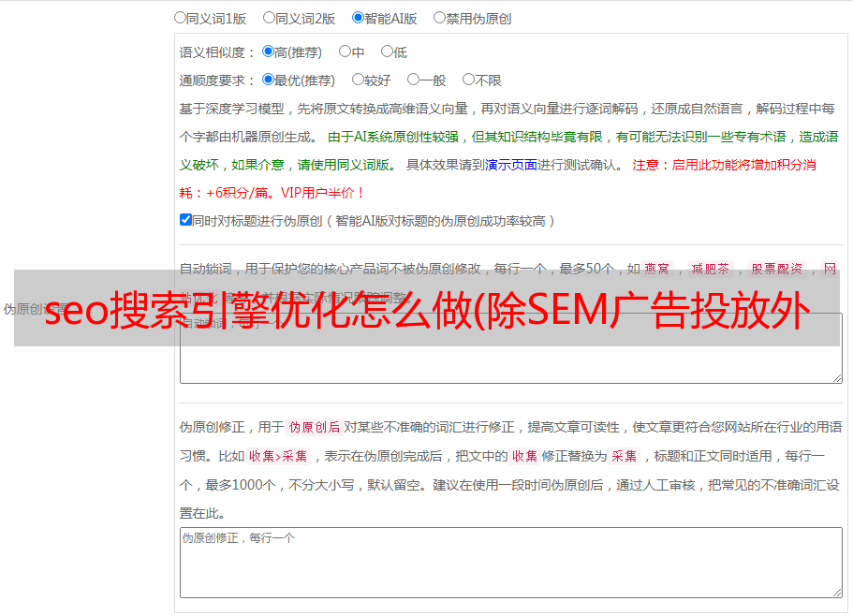The height and width of the screenshot is (616, 853).
Task: Click the 伪原创修正 text area
Action: point(511,563)
